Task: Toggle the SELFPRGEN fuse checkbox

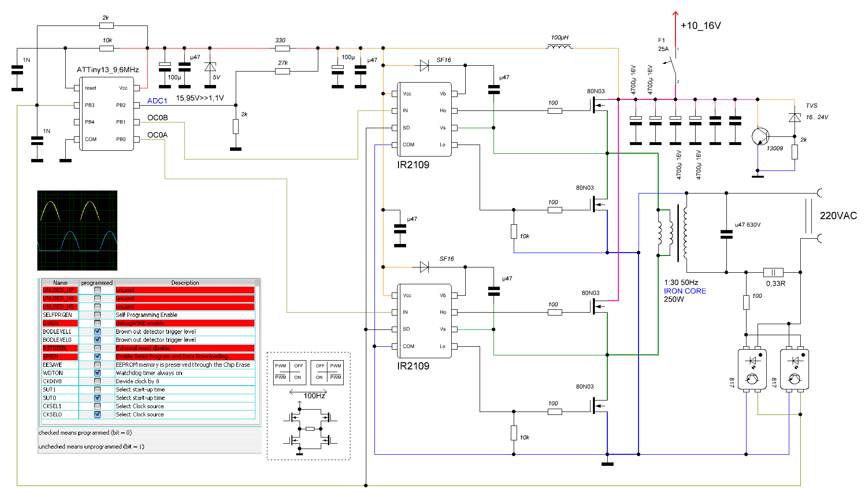Action: click(x=97, y=315)
